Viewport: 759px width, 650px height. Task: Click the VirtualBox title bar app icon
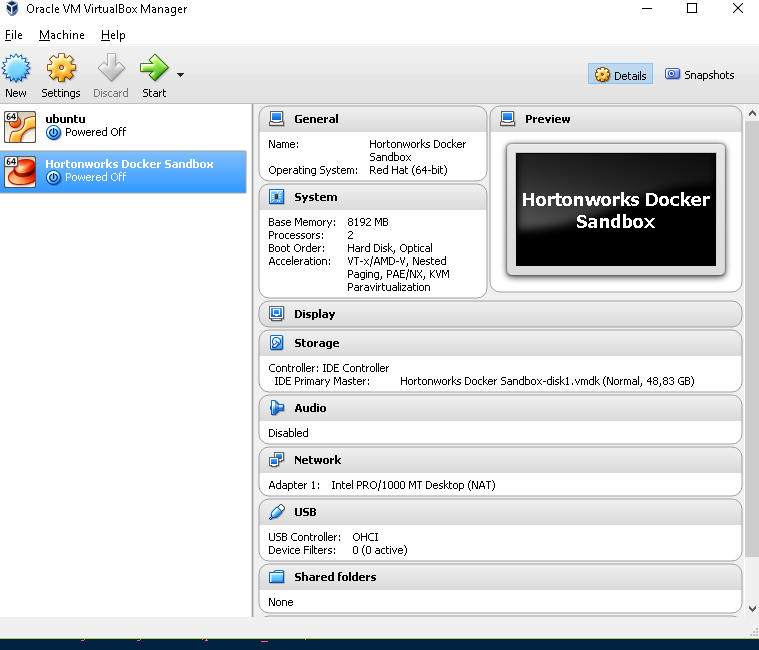(12, 8)
